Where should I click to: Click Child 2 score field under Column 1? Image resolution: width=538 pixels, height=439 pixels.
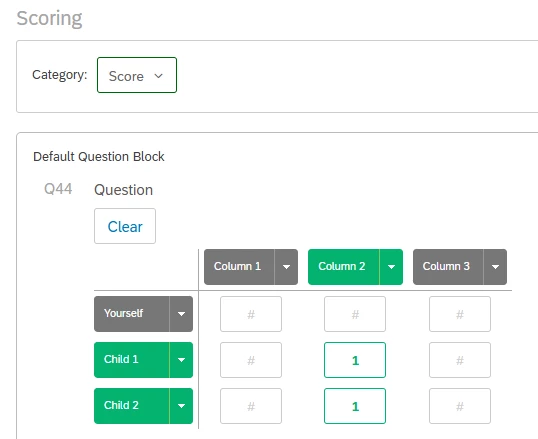(251, 406)
